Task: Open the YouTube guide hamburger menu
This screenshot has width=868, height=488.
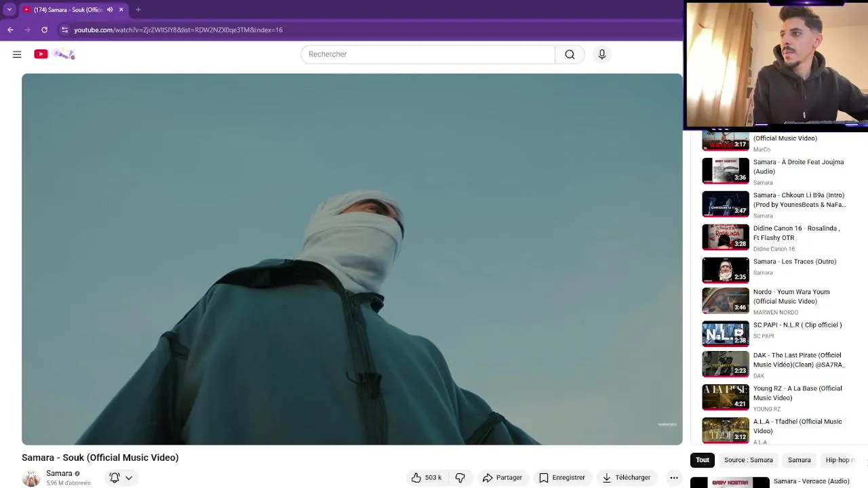Action: 17,54
